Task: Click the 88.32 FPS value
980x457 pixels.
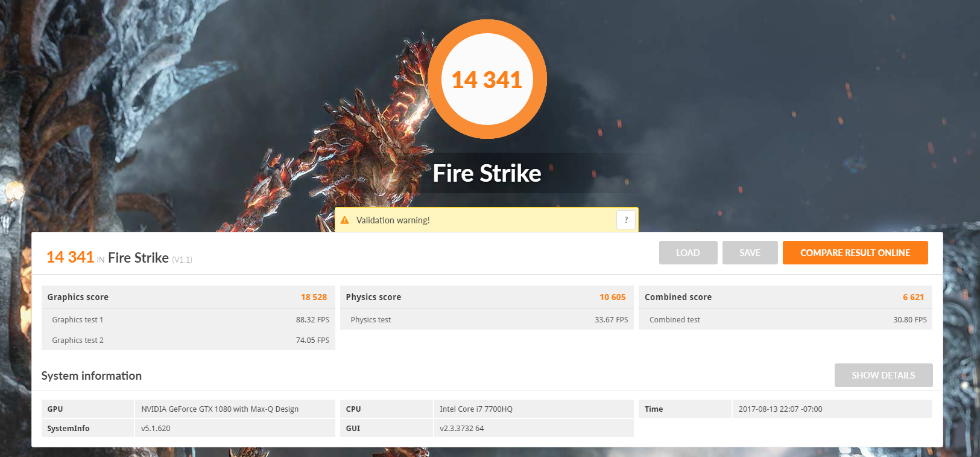Action: (312, 320)
